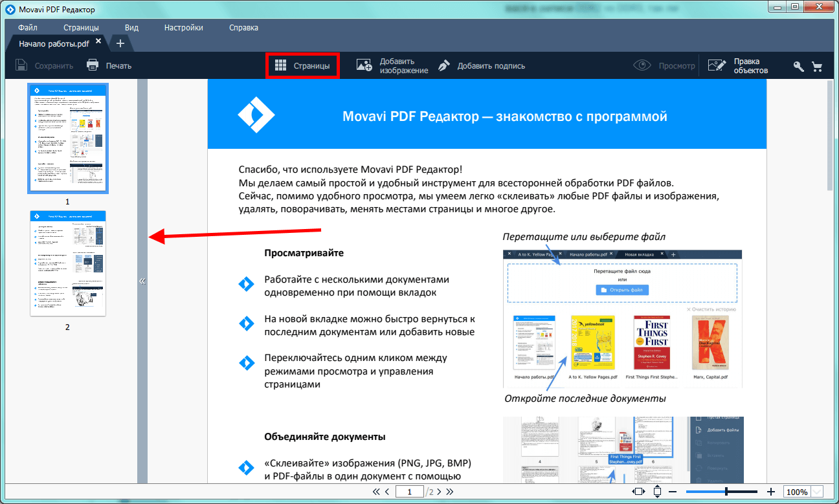Open the Страницы menu in the menu bar
Image resolution: width=839 pixels, height=504 pixels.
[81, 28]
